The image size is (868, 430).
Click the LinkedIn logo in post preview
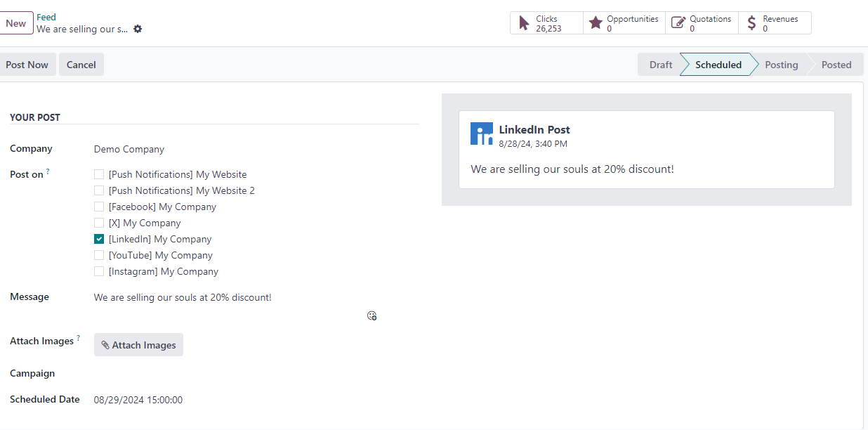482,133
